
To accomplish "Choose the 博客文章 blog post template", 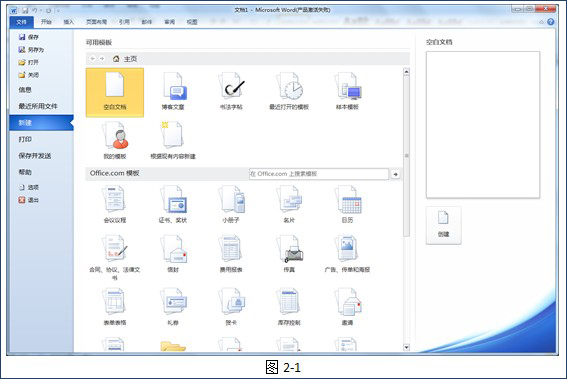I will coord(173,91).
